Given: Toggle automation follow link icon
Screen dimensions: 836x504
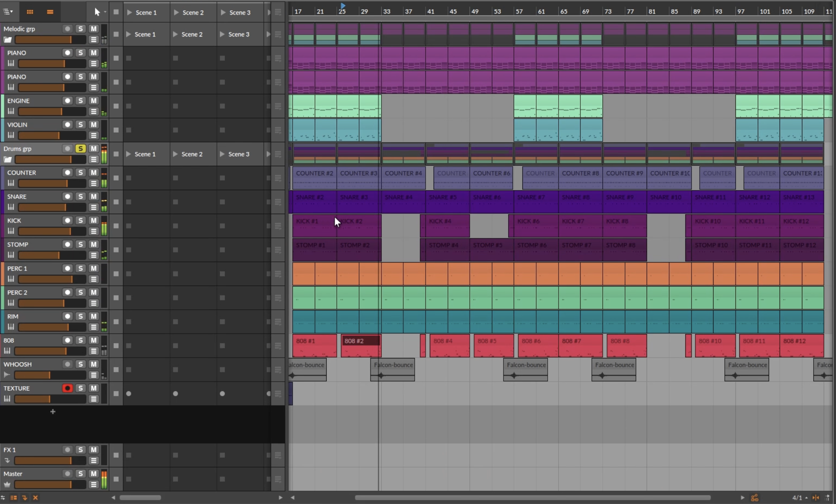Looking at the screenshot, I should click(755, 498).
